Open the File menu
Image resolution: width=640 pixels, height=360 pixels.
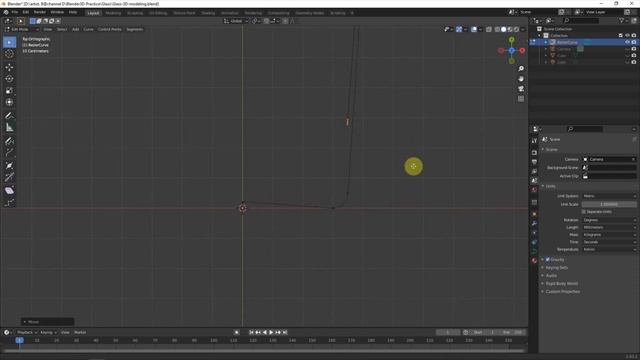pos(15,12)
